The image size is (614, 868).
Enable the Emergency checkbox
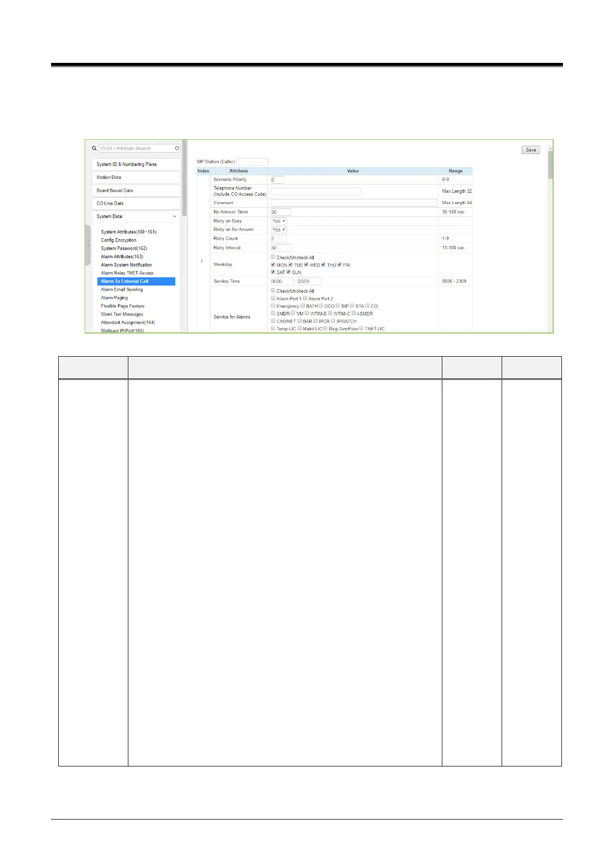tap(273, 306)
